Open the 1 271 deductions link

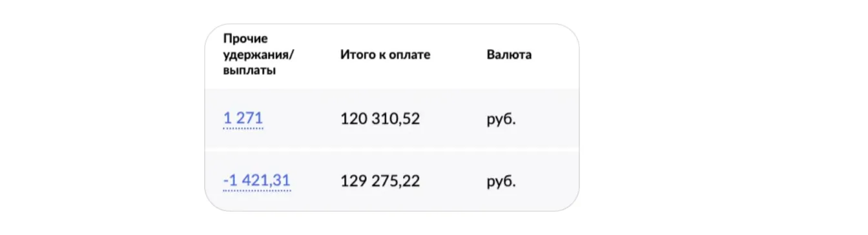243,119
